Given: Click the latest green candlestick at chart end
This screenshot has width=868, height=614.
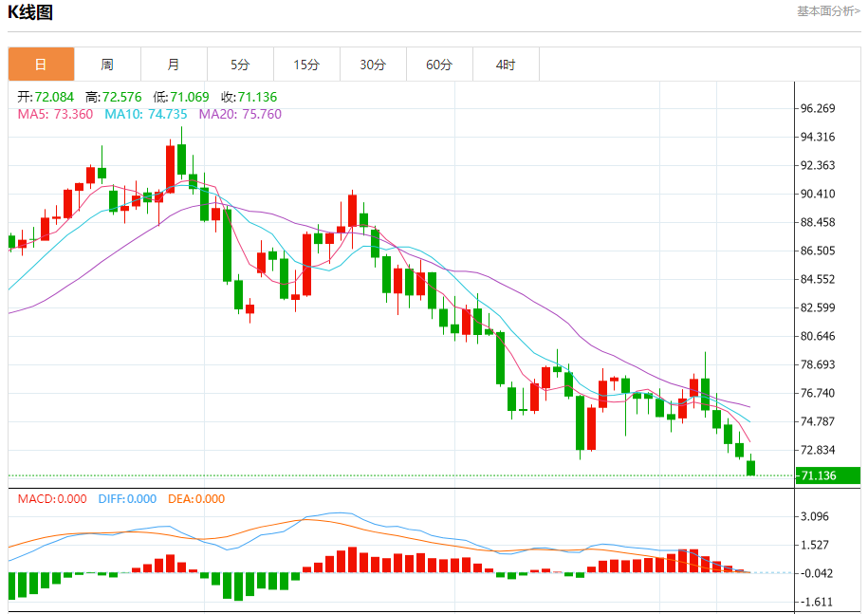Looking at the screenshot, I should click(750, 468).
